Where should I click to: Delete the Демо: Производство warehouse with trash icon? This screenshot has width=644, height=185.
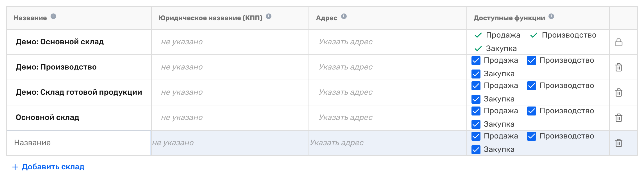[619, 67]
